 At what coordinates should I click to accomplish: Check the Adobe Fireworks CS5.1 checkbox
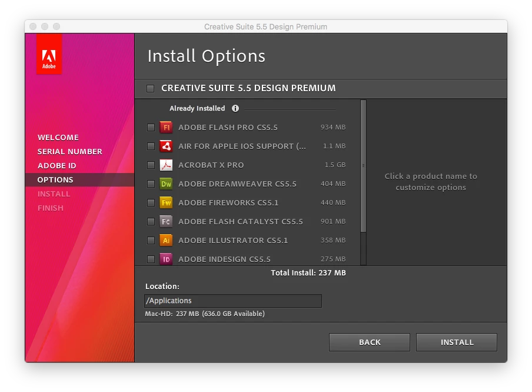point(151,202)
